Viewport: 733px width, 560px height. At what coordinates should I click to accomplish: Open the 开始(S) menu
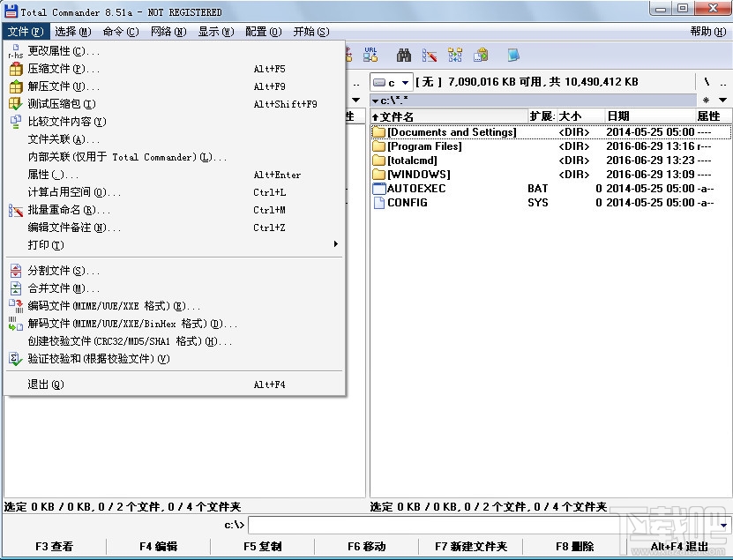tap(311, 32)
